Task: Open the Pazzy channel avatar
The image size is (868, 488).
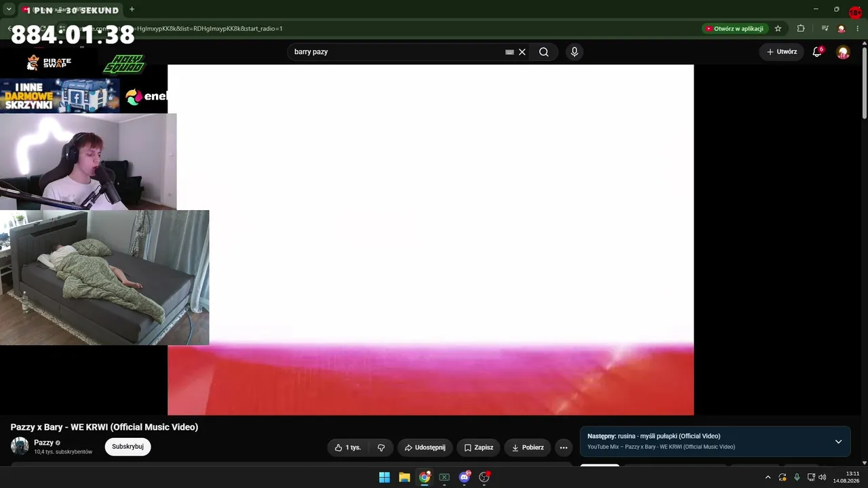Action: click(x=20, y=446)
